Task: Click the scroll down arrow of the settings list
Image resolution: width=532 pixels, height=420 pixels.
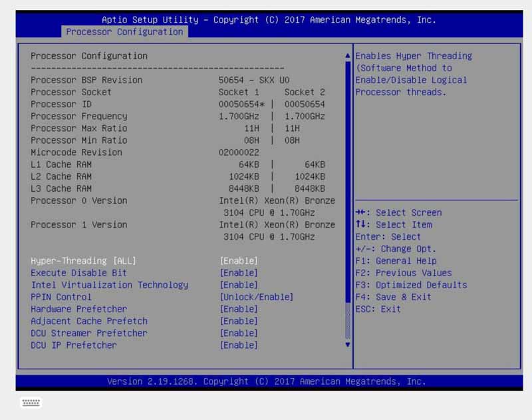Action: [347, 345]
